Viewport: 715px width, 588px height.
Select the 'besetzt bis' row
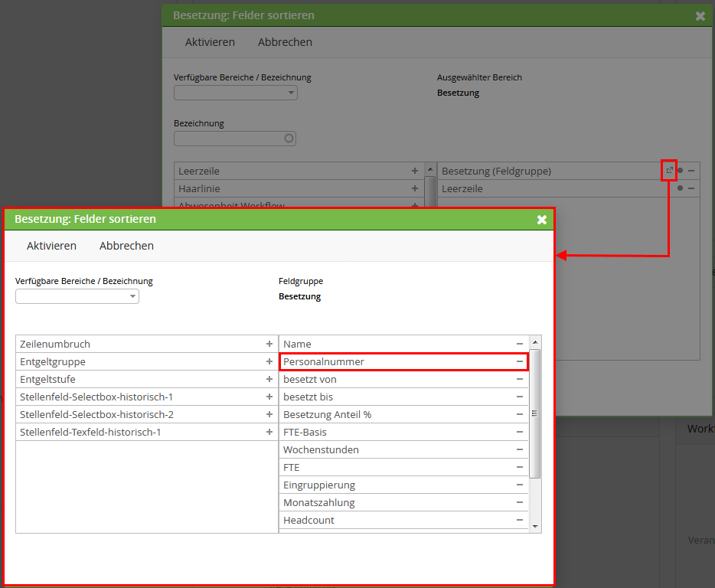(x=403, y=397)
